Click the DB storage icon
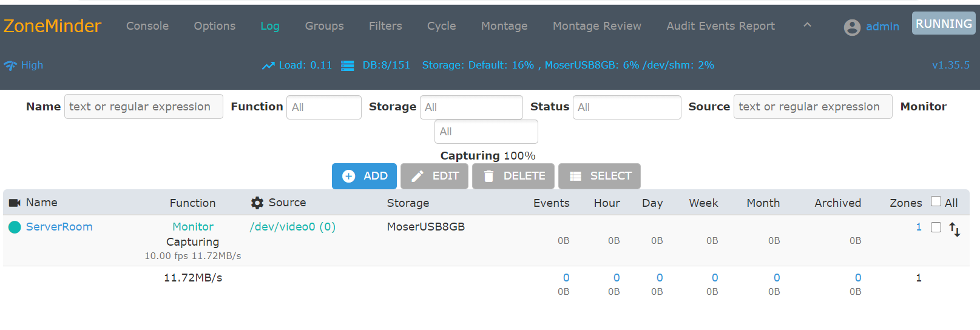 pos(348,66)
